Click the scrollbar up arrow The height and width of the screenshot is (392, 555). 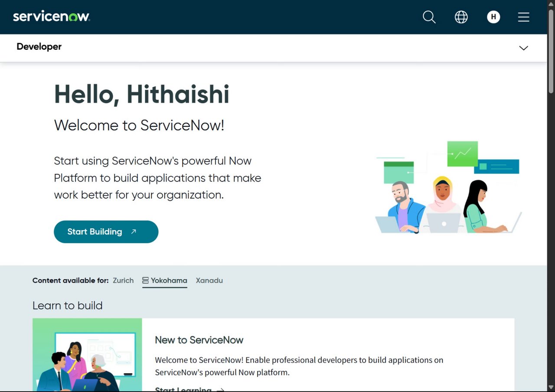(551, 3)
